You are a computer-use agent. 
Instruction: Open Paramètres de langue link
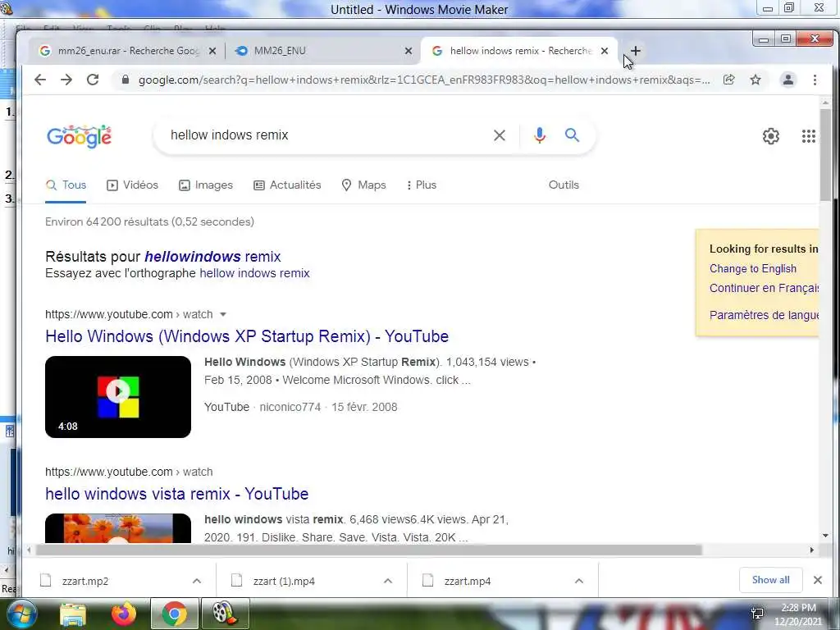coord(764,315)
